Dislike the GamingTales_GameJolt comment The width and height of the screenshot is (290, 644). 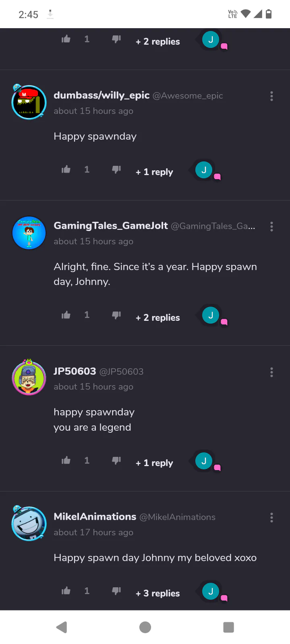click(116, 315)
